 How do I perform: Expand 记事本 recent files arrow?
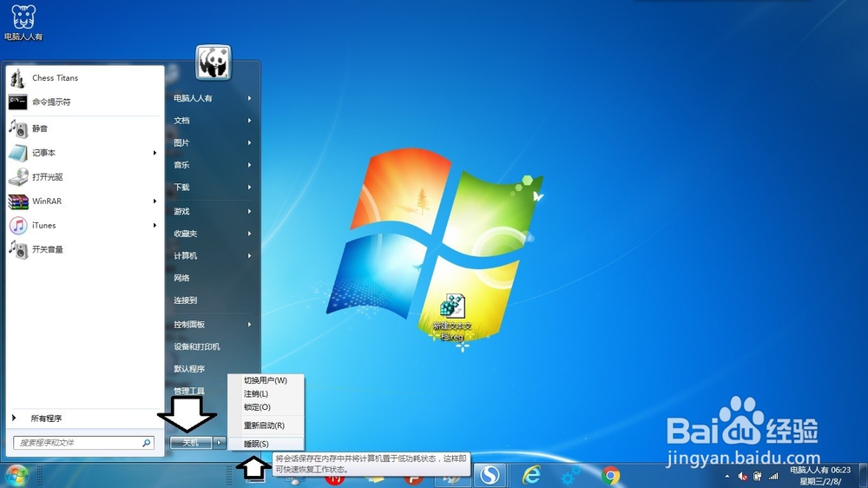[155, 153]
